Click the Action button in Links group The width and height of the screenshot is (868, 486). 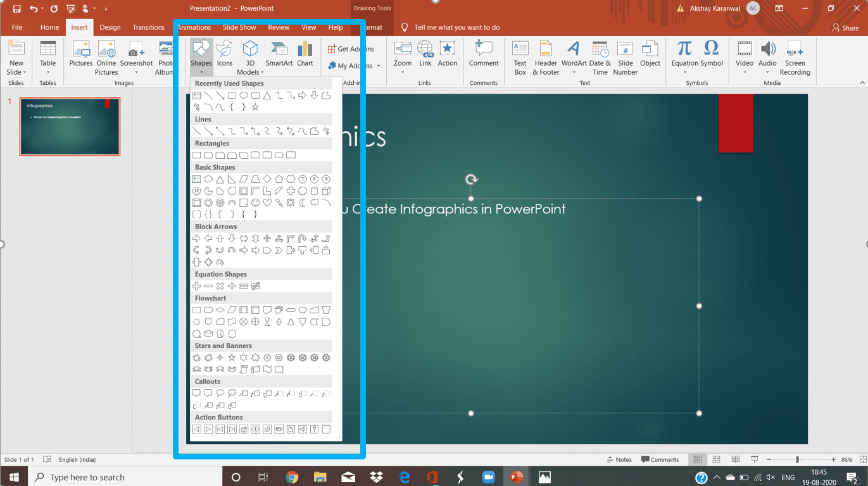tap(447, 54)
